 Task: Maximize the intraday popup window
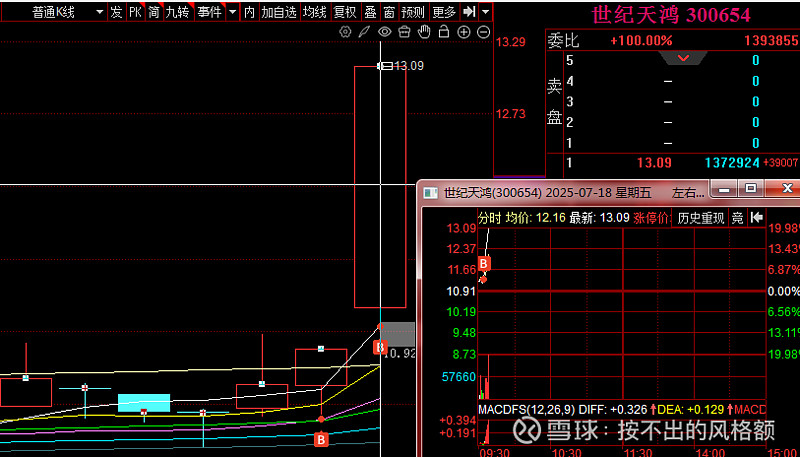point(751,188)
